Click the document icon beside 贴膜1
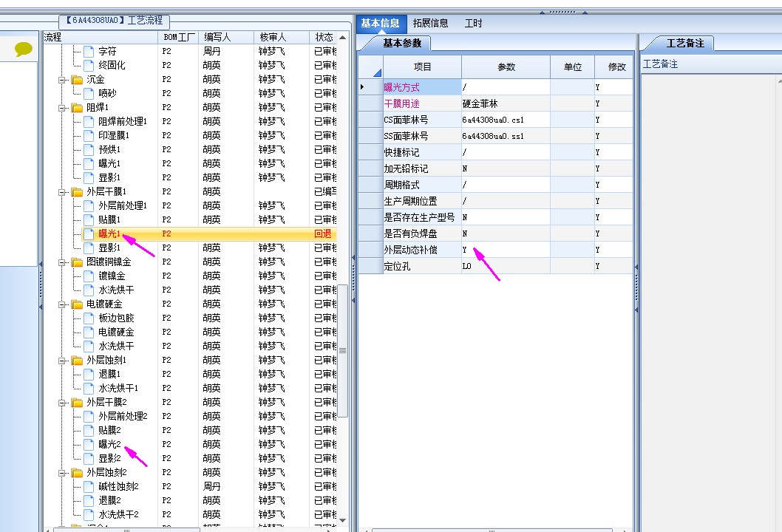 tap(89, 219)
